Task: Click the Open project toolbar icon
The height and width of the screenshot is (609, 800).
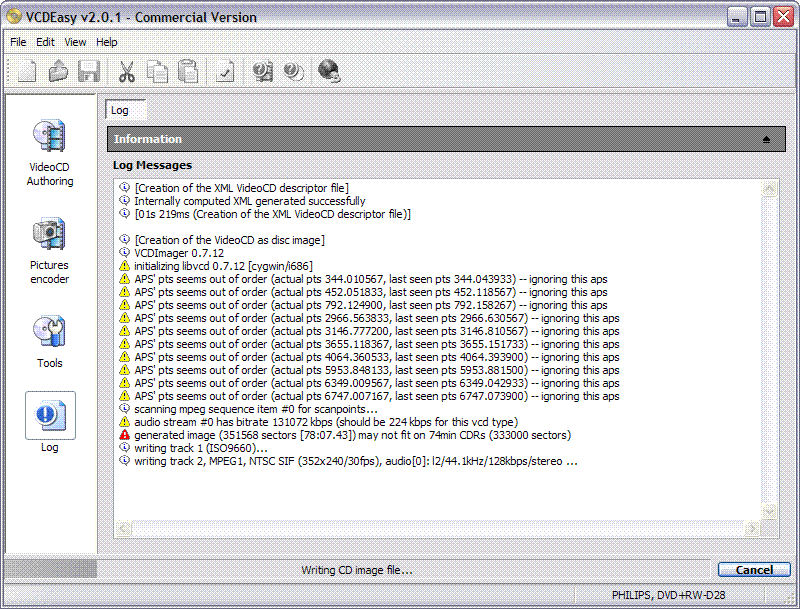Action: click(58, 71)
